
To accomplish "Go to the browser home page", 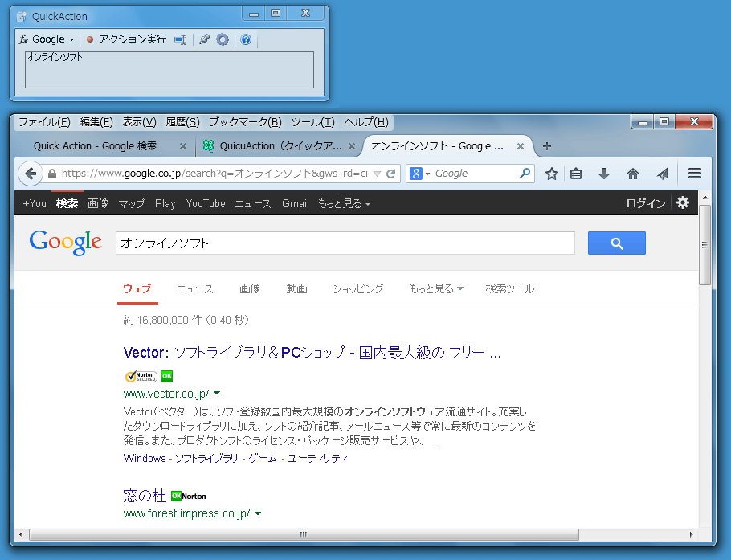I will pos(633,174).
